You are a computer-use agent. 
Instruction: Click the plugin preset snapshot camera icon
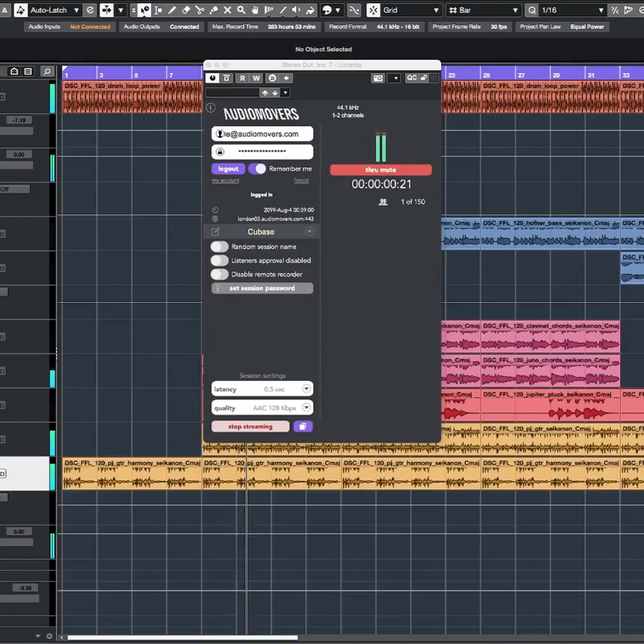(x=378, y=78)
